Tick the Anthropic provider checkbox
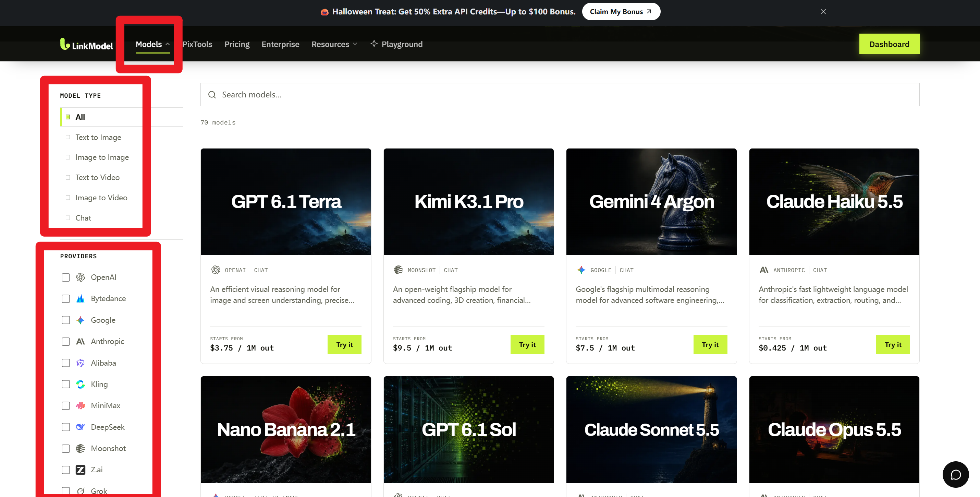 66,342
